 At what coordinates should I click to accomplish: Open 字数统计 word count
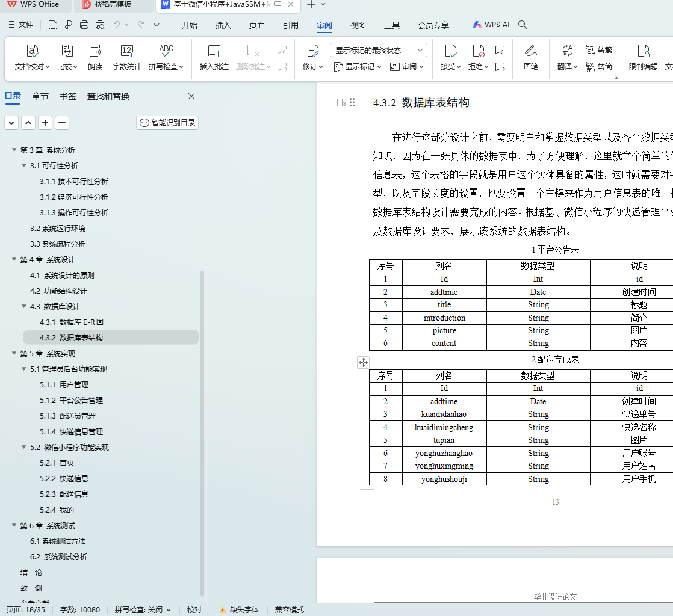point(126,57)
